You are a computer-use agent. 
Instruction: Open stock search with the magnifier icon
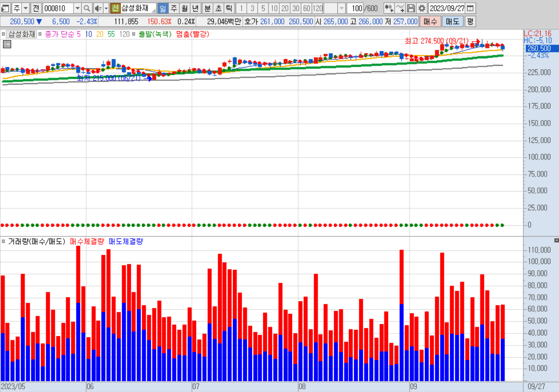tap(87, 8)
